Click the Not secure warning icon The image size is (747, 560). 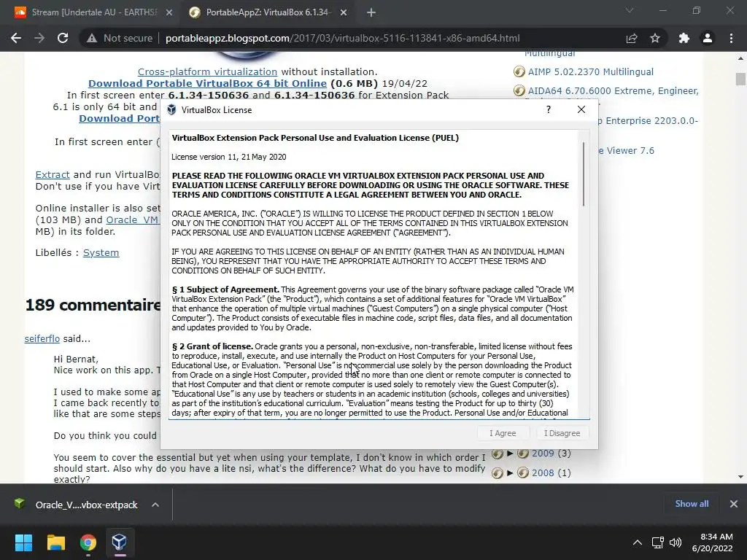[92, 38]
